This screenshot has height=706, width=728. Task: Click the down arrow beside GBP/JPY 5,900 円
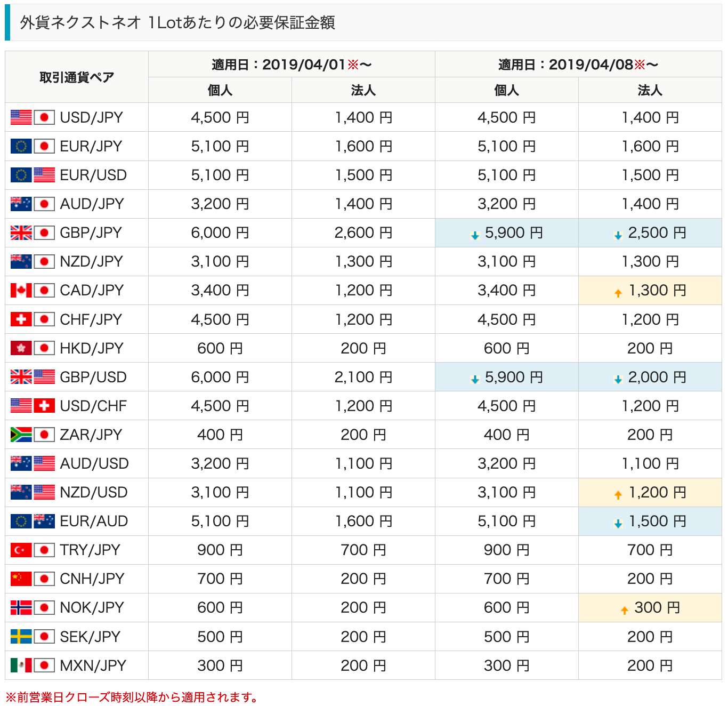[x=475, y=235]
